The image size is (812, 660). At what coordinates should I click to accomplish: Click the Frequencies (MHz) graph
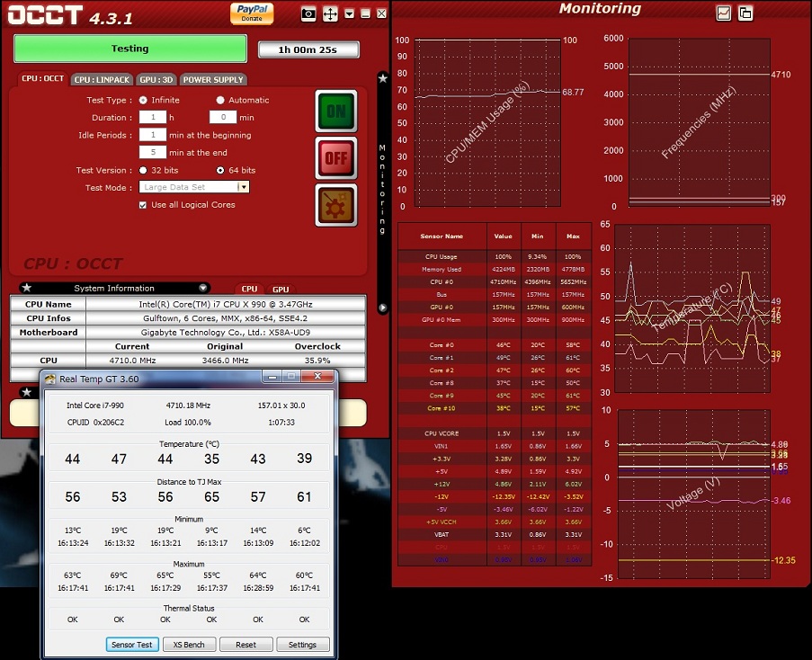point(699,122)
